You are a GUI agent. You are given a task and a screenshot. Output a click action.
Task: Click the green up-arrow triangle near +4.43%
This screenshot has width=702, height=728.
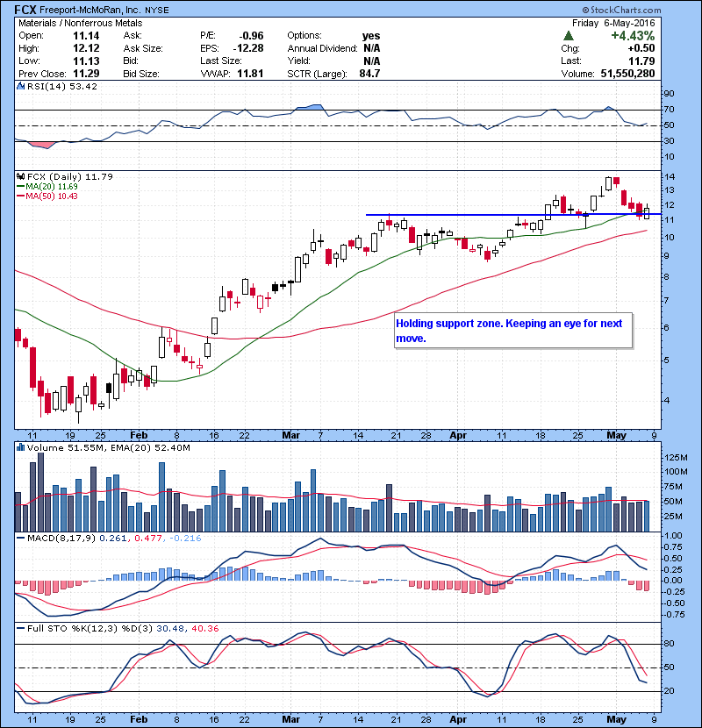click(568, 35)
